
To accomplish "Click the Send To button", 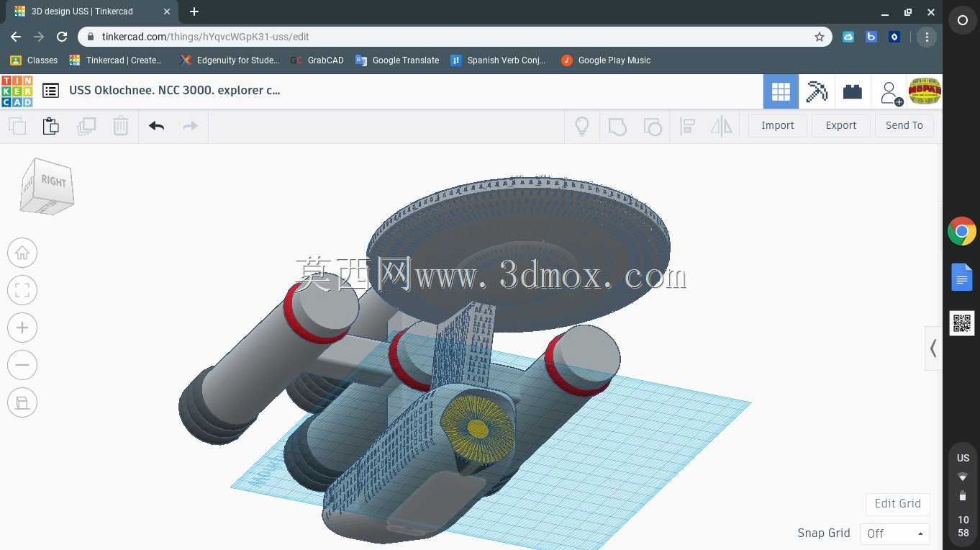I will tap(904, 125).
